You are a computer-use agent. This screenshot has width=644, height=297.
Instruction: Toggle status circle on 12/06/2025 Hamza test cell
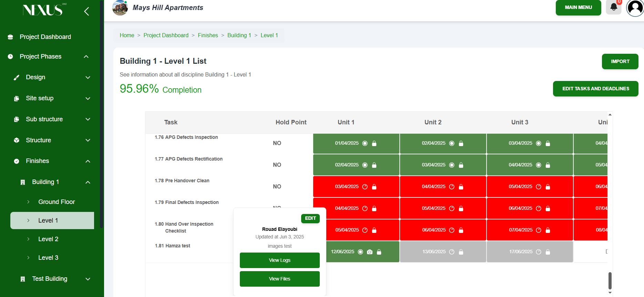(360, 252)
